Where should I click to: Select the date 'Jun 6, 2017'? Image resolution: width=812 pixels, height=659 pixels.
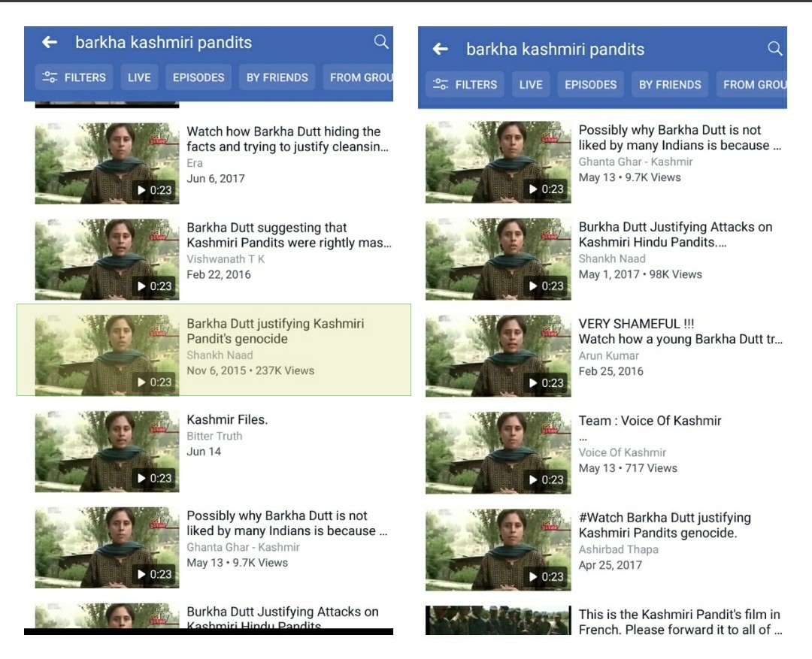coord(216,179)
